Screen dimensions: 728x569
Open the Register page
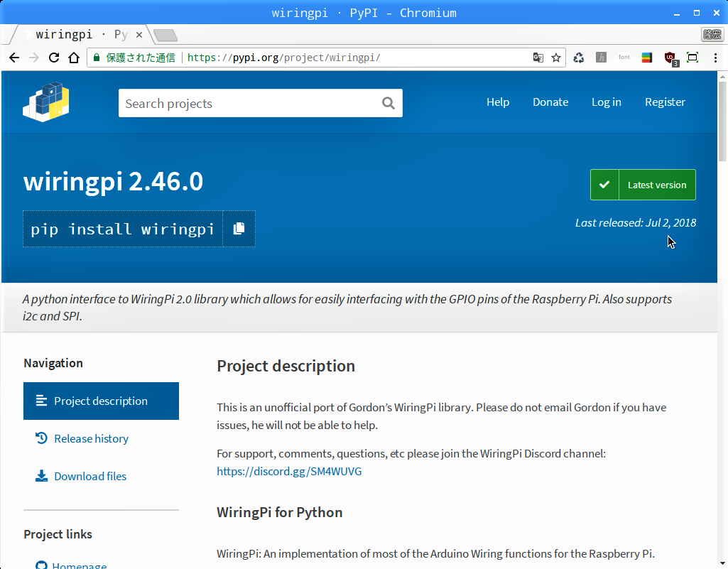[665, 102]
